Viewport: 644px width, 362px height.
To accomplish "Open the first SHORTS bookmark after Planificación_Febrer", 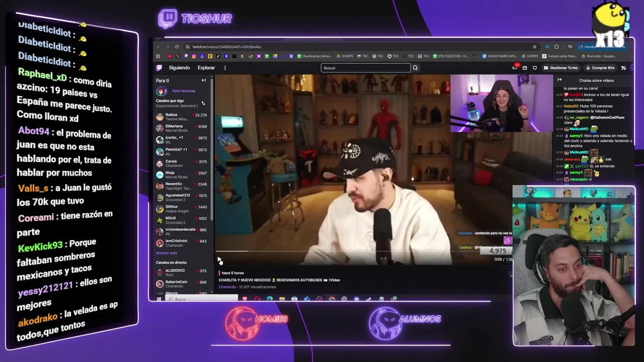I will pos(345,56).
